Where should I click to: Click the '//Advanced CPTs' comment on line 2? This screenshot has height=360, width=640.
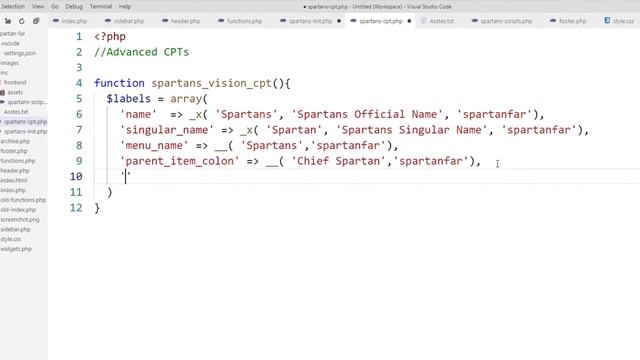point(142,52)
